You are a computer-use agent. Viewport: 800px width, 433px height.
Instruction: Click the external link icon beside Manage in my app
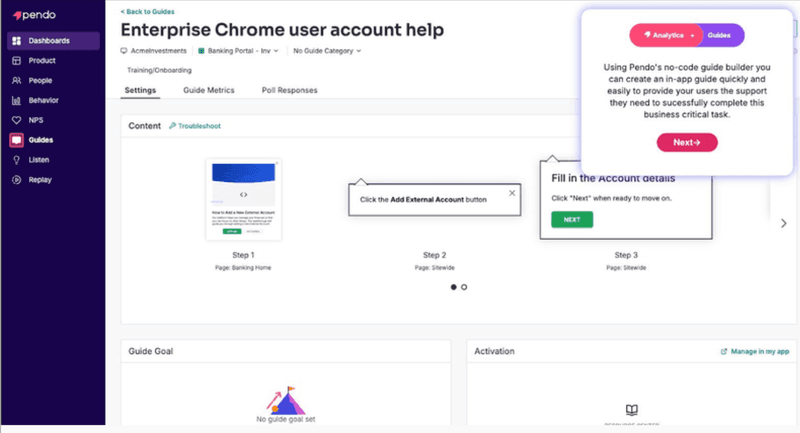[x=723, y=351]
